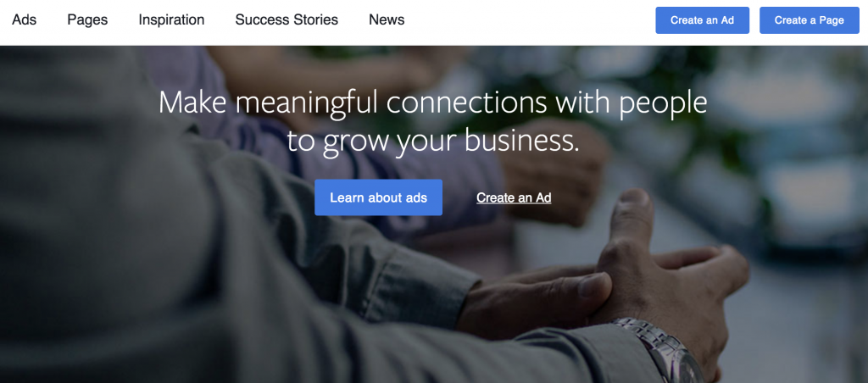
Task: Follow the underlined Create an Ad link
Action: point(514,198)
